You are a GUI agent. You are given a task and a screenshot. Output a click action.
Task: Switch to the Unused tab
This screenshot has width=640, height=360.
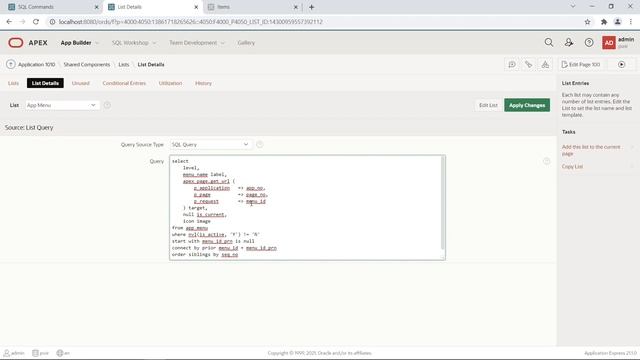[x=80, y=83]
